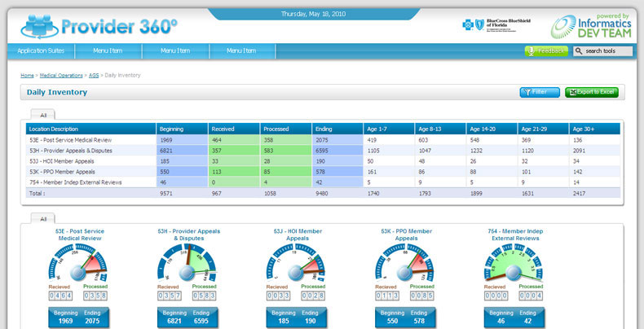Click the 53E Post Service Medical Review gauge
Screen dimensions: 644x329
click(x=77, y=263)
